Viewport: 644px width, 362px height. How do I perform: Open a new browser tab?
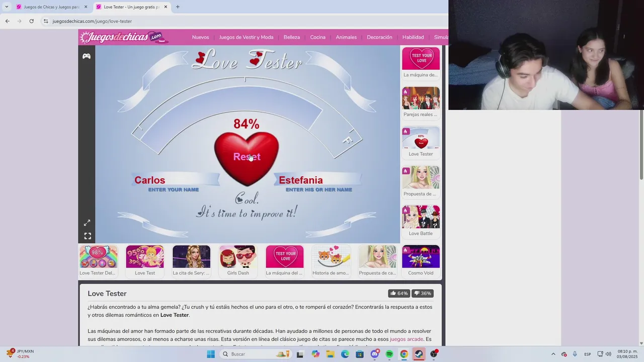click(x=178, y=7)
